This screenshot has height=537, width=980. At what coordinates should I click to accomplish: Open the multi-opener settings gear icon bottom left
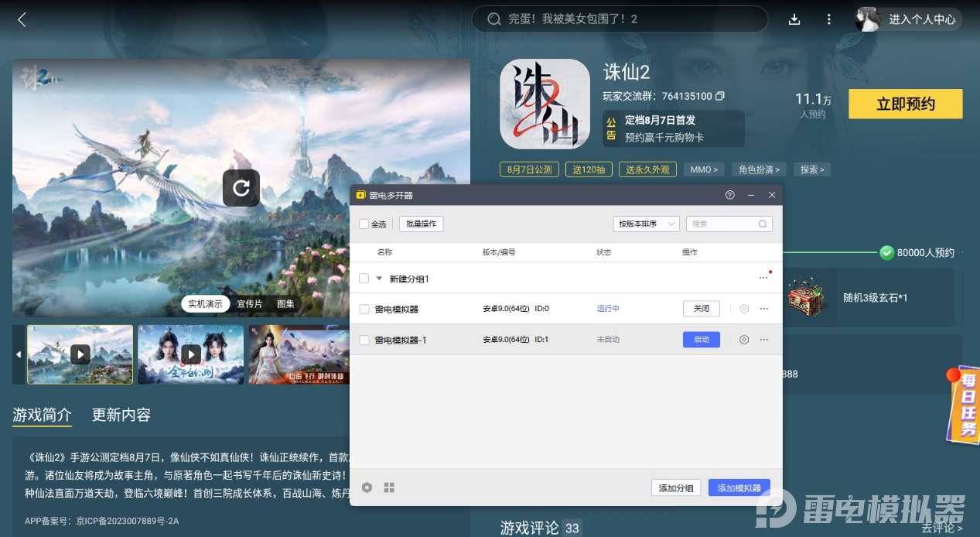(x=367, y=487)
